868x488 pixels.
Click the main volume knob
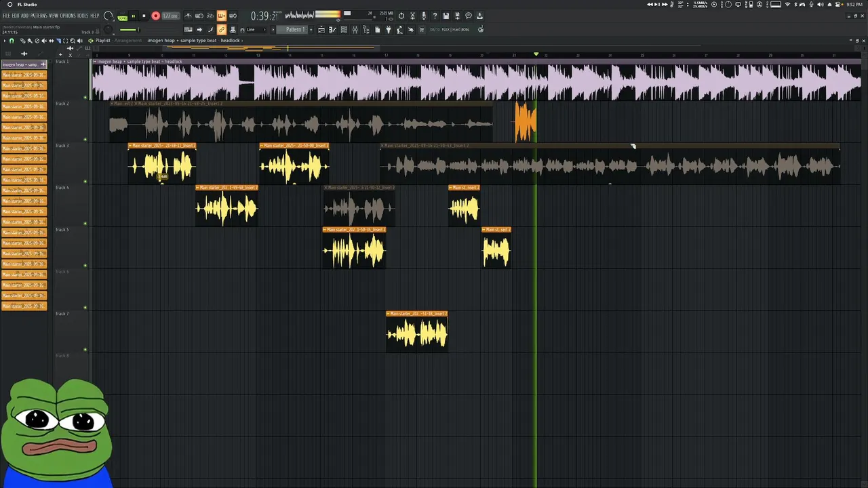pos(108,16)
